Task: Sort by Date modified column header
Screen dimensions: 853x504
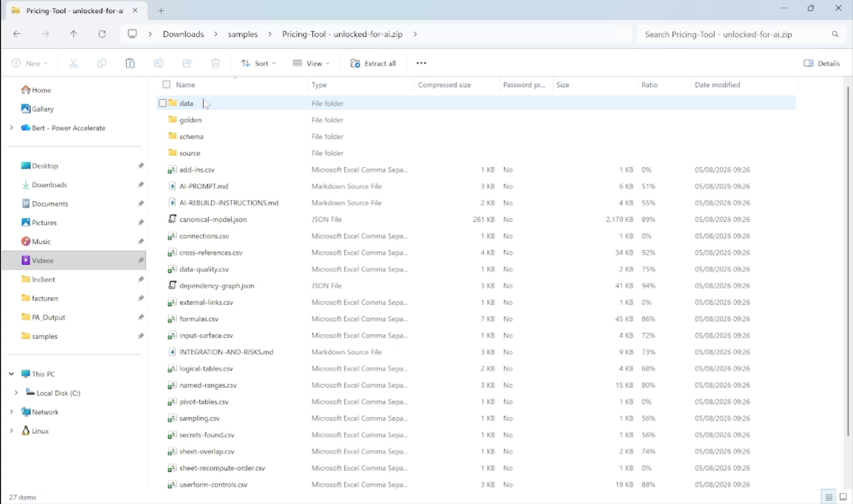Action: point(717,85)
